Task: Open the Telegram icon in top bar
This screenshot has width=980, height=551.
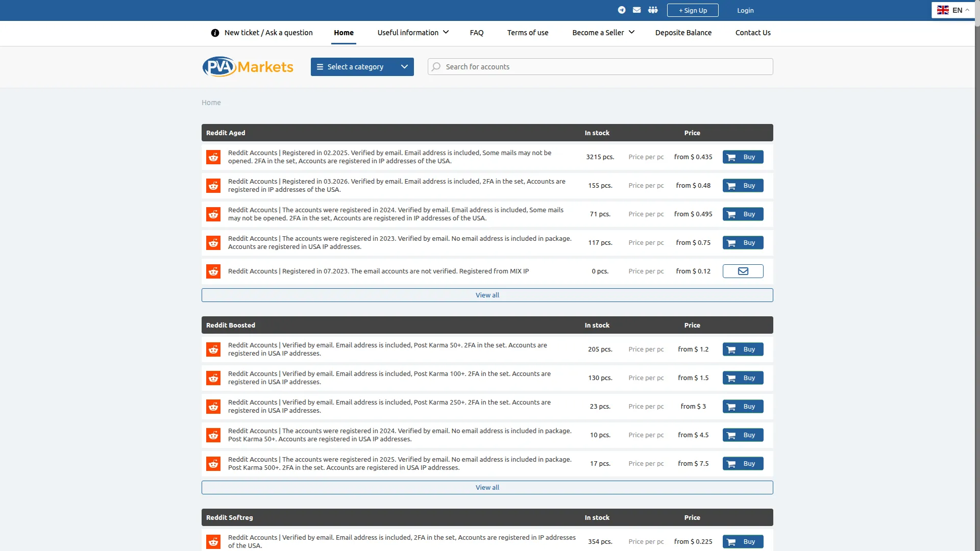Action: click(621, 10)
